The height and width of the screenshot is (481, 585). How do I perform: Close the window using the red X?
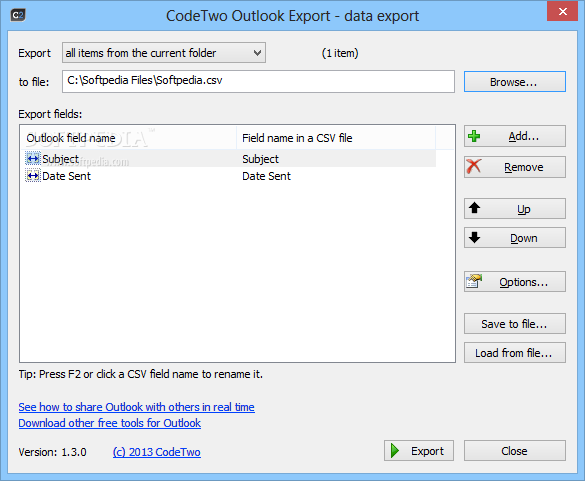[x=562, y=11]
